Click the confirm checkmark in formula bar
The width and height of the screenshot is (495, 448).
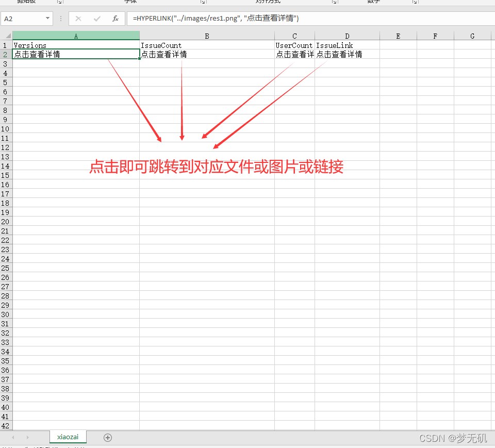tap(97, 19)
